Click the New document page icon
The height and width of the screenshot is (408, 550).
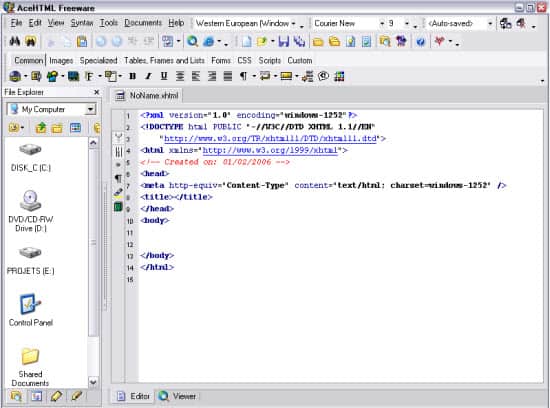247,42
